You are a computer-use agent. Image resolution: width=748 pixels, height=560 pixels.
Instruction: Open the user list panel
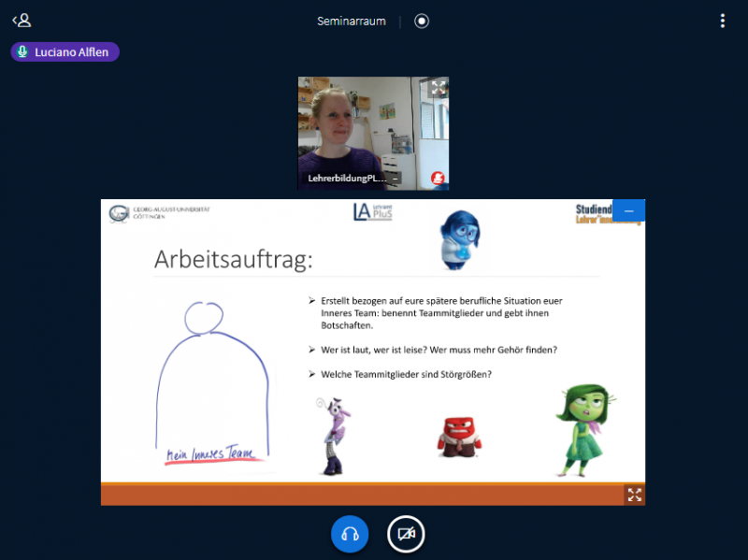pyautogui.click(x=22, y=21)
